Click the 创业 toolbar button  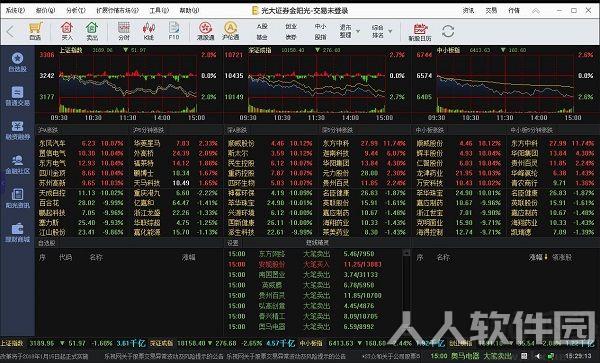point(291,26)
